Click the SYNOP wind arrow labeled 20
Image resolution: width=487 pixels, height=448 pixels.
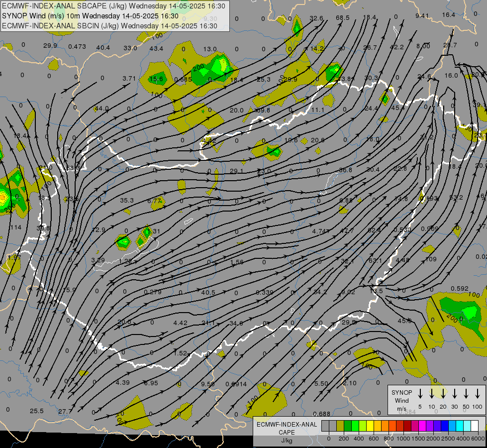443,393
